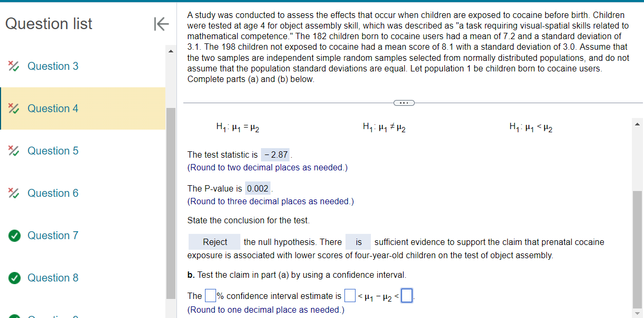The height and width of the screenshot is (318, 644).
Task: Click the ellipsis to expand the problem statement
Action: (x=404, y=102)
